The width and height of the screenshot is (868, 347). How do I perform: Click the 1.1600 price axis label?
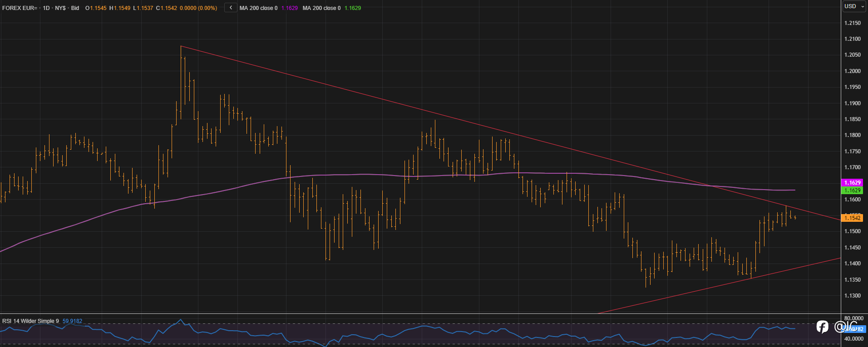[853, 200]
